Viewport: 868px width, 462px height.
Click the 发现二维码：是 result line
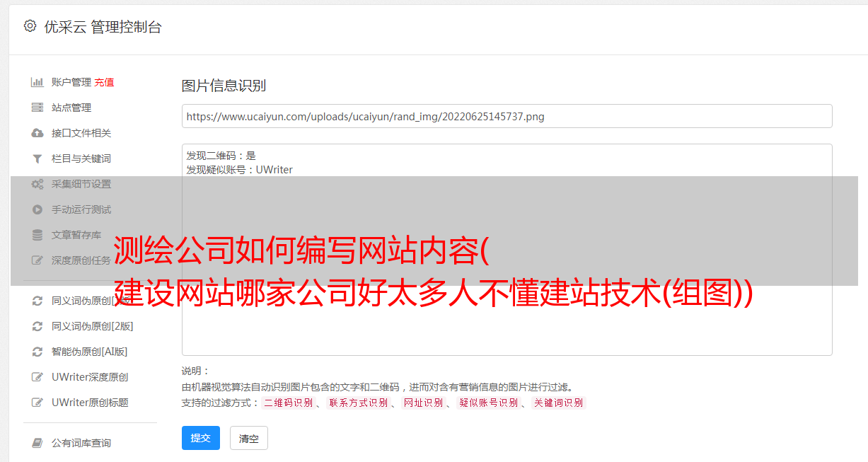pos(221,156)
